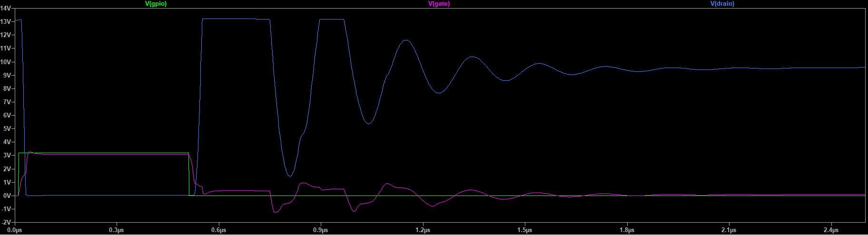Click the 10V vertical axis label
Viewport: 868px width, 235px height.
[6, 62]
